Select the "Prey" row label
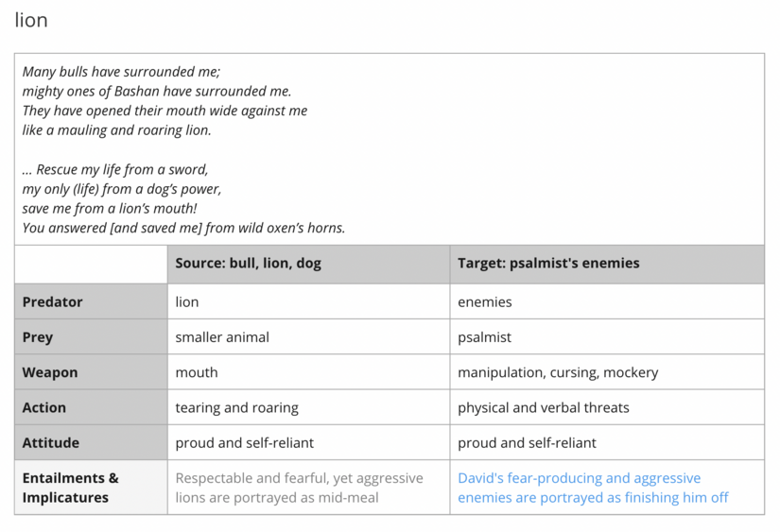The height and width of the screenshot is (532, 780). (38, 337)
